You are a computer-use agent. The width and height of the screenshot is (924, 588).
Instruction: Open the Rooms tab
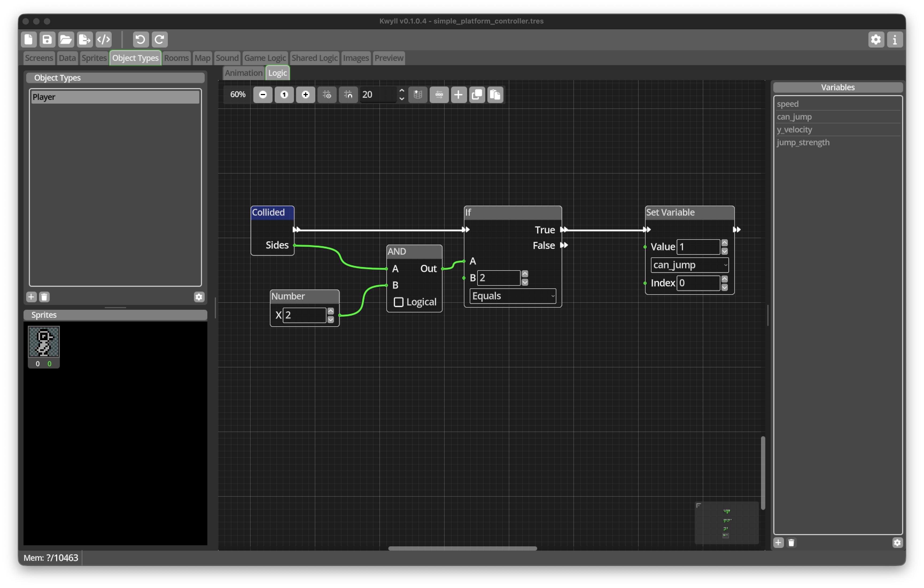(x=176, y=58)
